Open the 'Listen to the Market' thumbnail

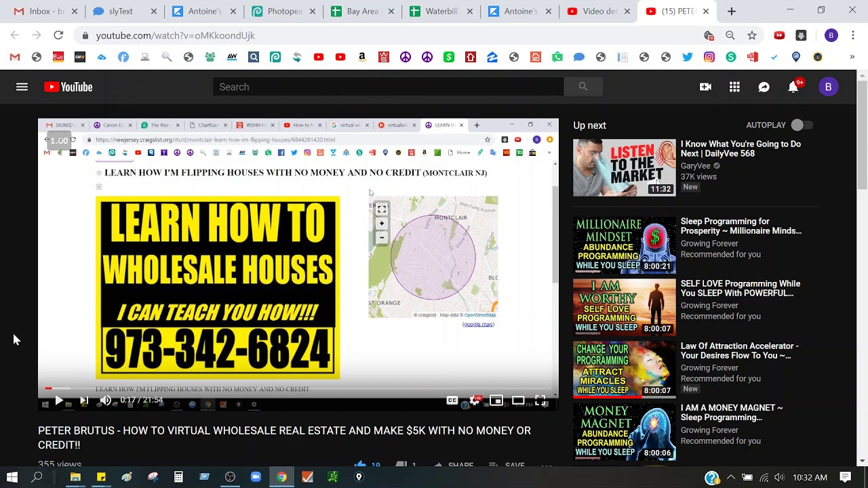point(625,167)
